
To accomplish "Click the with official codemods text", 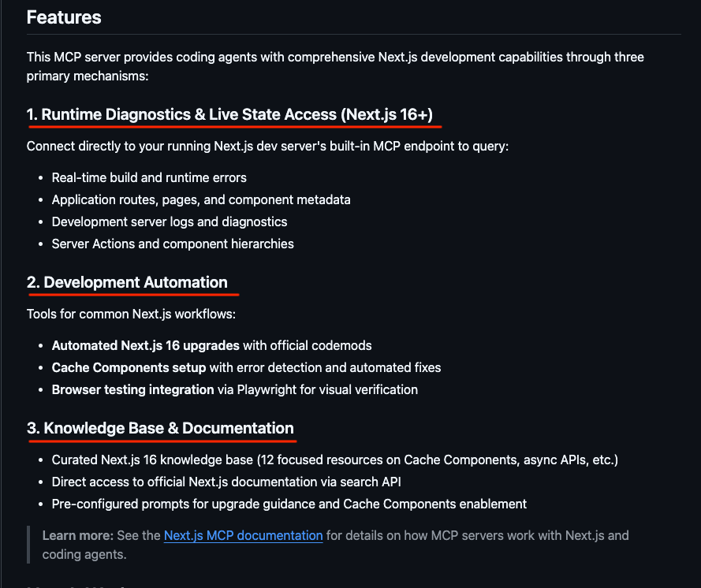I will point(308,345).
